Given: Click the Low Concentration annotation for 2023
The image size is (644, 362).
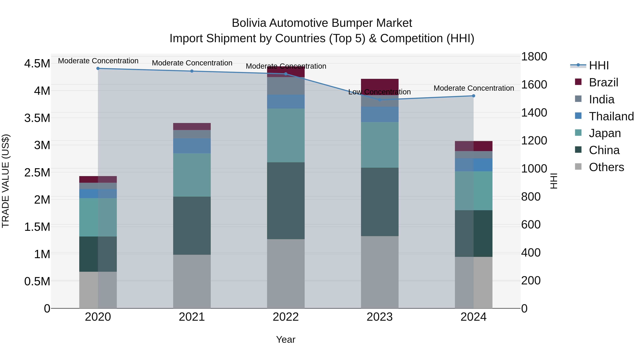Looking at the screenshot, I should coord(379,92).
